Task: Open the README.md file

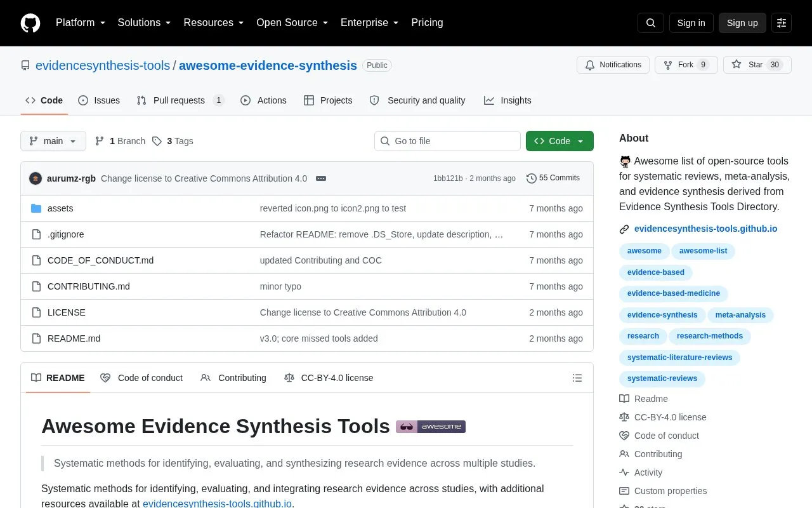Action: coord(74,338)
